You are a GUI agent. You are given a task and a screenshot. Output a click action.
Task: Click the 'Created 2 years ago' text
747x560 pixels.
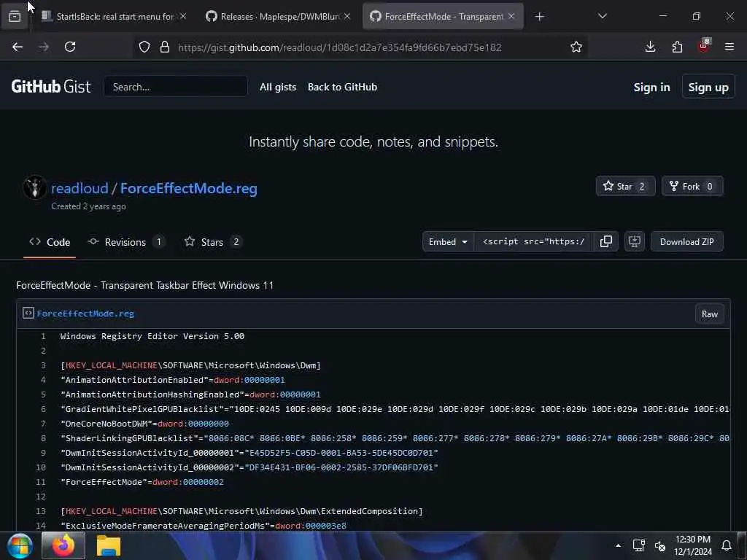88,206
